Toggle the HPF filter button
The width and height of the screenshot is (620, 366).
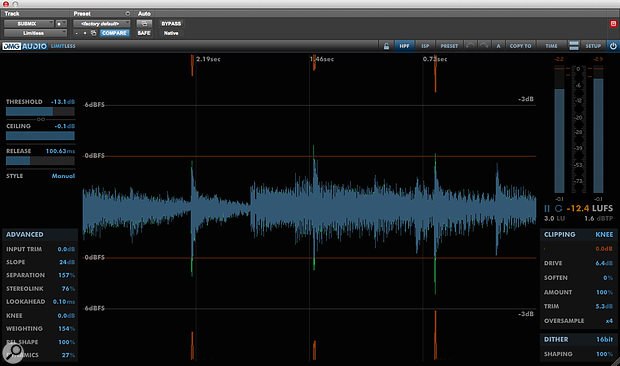pos(404,46)
